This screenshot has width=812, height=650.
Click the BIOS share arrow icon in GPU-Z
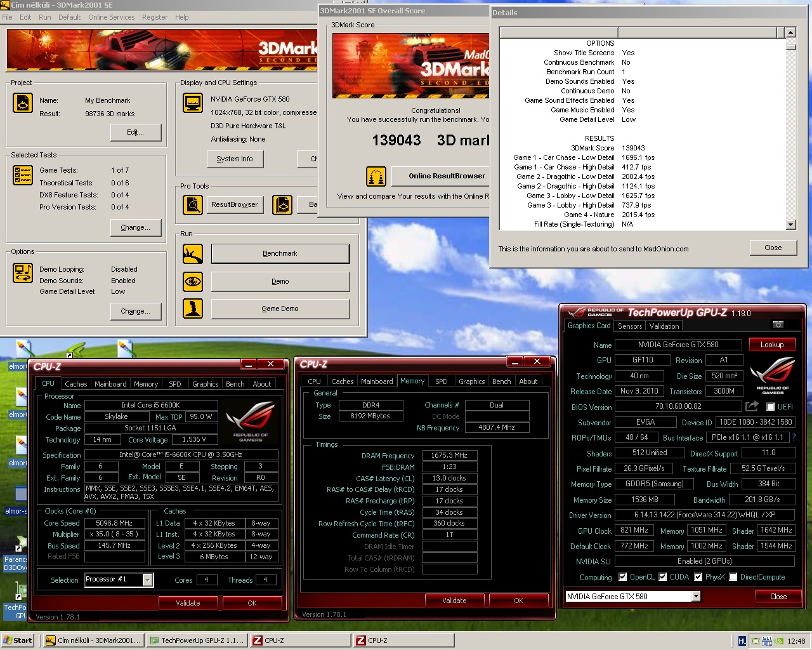[752, 406]
